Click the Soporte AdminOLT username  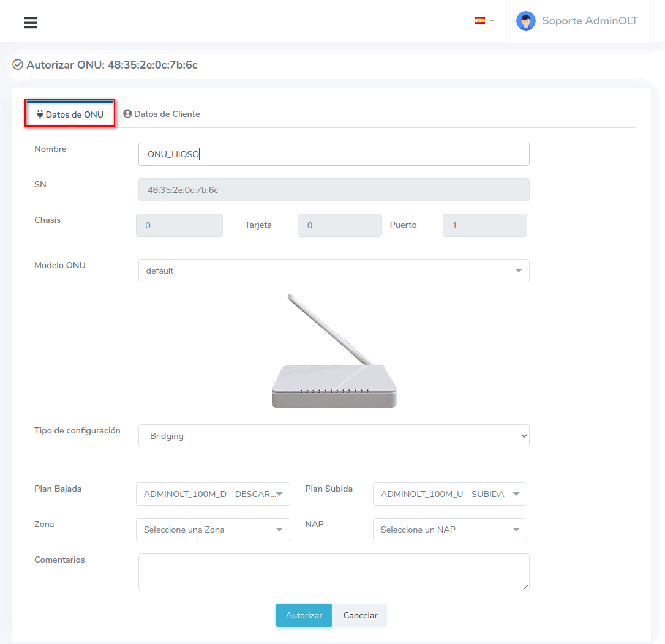590,21
